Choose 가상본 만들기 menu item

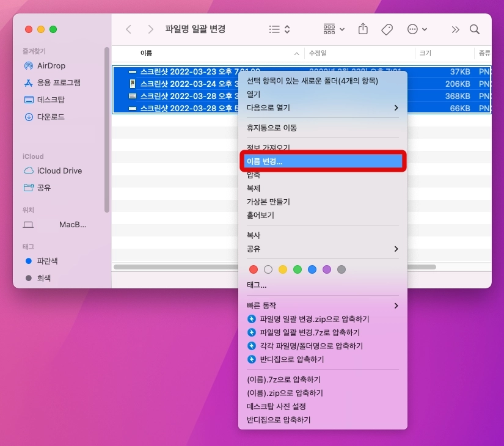click(323, 202)
